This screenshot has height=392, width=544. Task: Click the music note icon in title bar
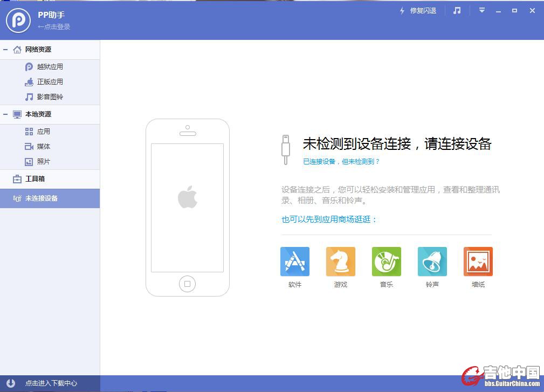(457, 11)
